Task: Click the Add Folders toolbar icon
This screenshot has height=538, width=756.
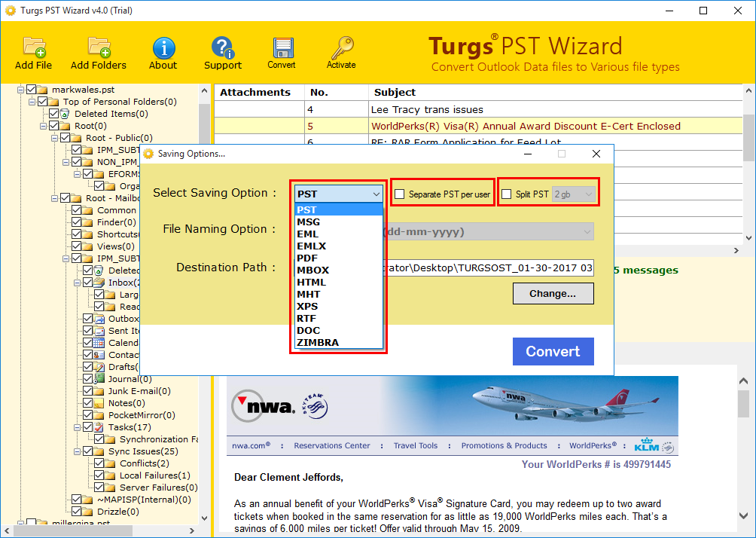Action: (99, 47)
